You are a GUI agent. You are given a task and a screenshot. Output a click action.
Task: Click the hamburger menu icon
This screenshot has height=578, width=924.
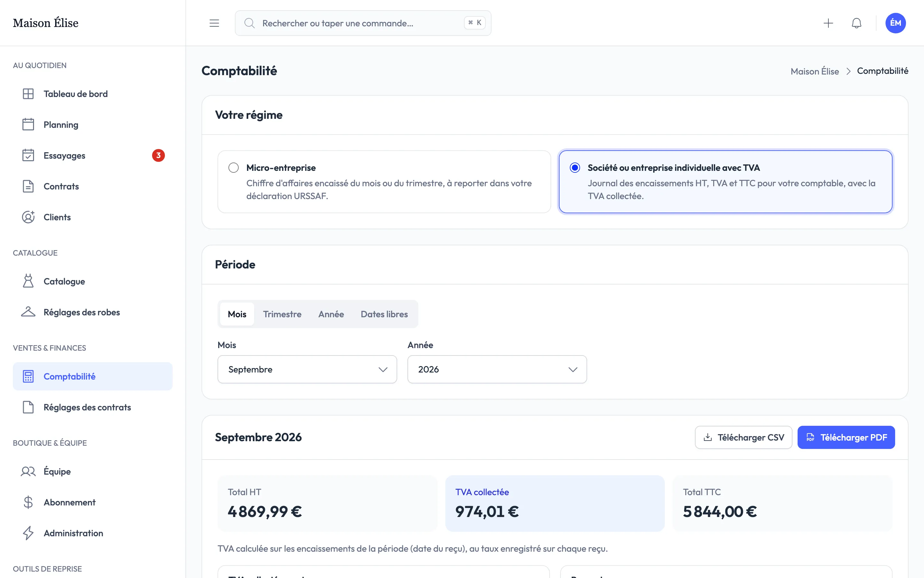coord(214,23)
